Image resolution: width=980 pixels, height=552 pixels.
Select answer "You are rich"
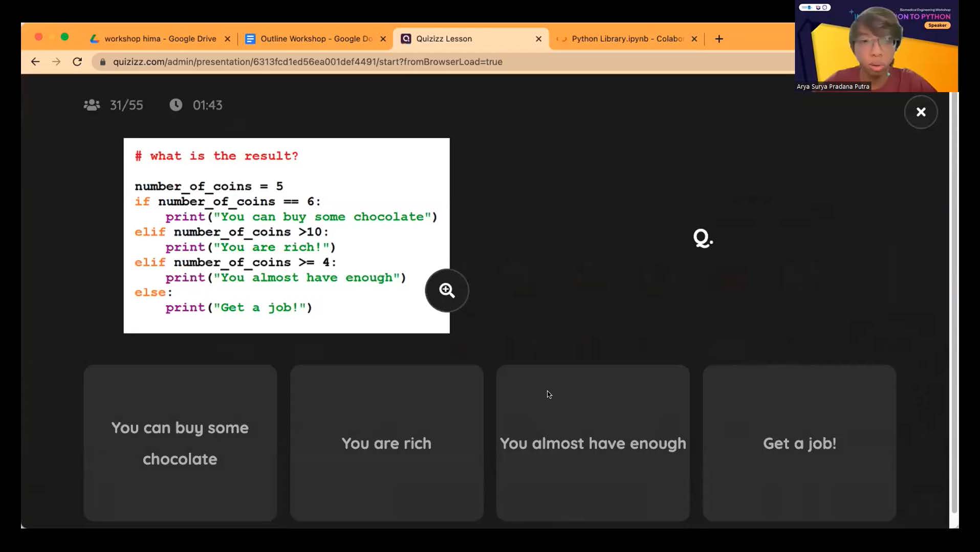tap(386, 443)
